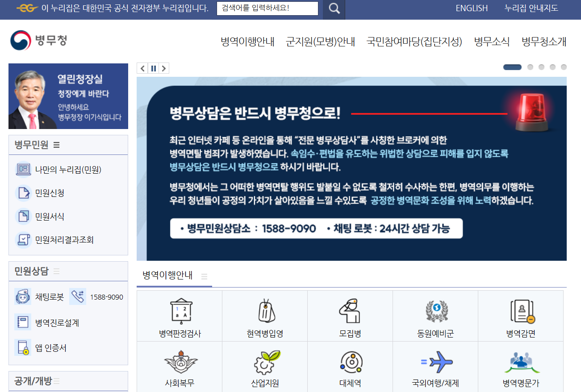
Task: Open the 채팅로봇 chat robot icon
Action: [x=22, y=296]
